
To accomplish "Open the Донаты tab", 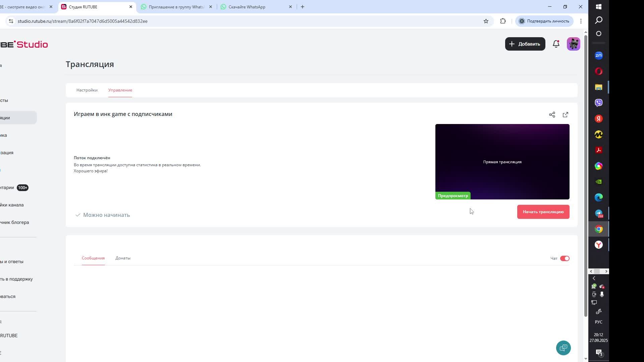I will click(x=123, y=258).
